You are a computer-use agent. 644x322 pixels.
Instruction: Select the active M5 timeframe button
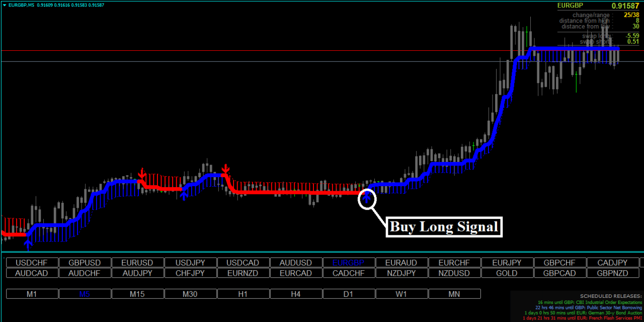(85, 294)
